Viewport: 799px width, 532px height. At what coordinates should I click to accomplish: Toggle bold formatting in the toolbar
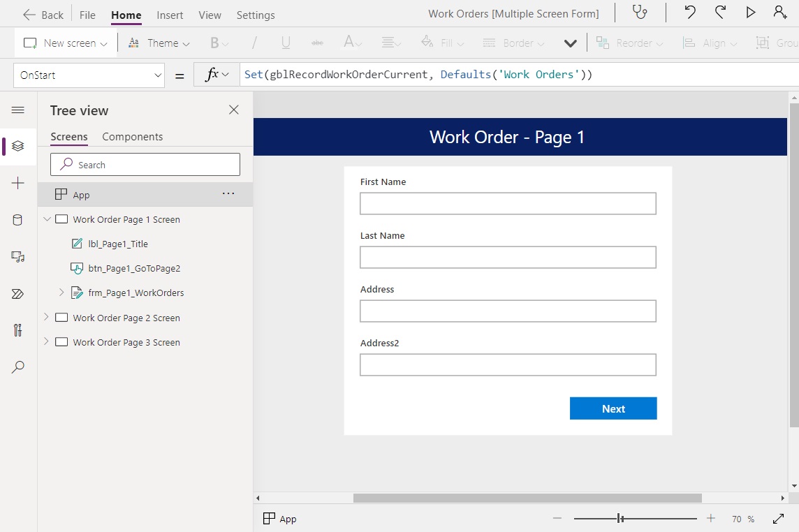pyautogui.click(x=214, y=43)
